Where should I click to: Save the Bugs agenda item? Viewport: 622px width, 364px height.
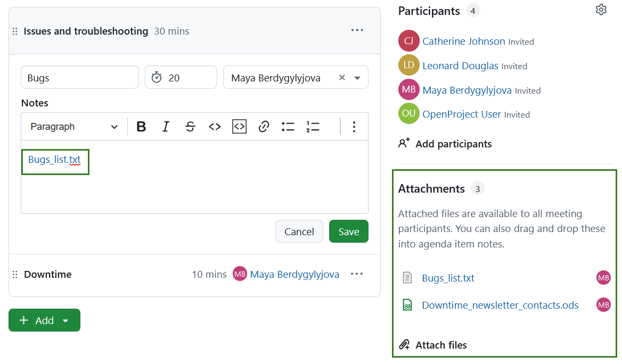(348, 231)
